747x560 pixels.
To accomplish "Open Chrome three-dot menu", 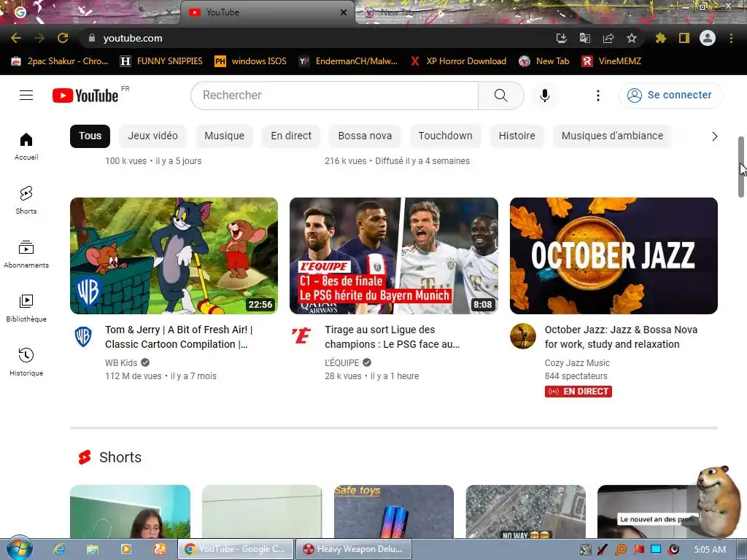I will pyautogui.click(x=731, y=38).
